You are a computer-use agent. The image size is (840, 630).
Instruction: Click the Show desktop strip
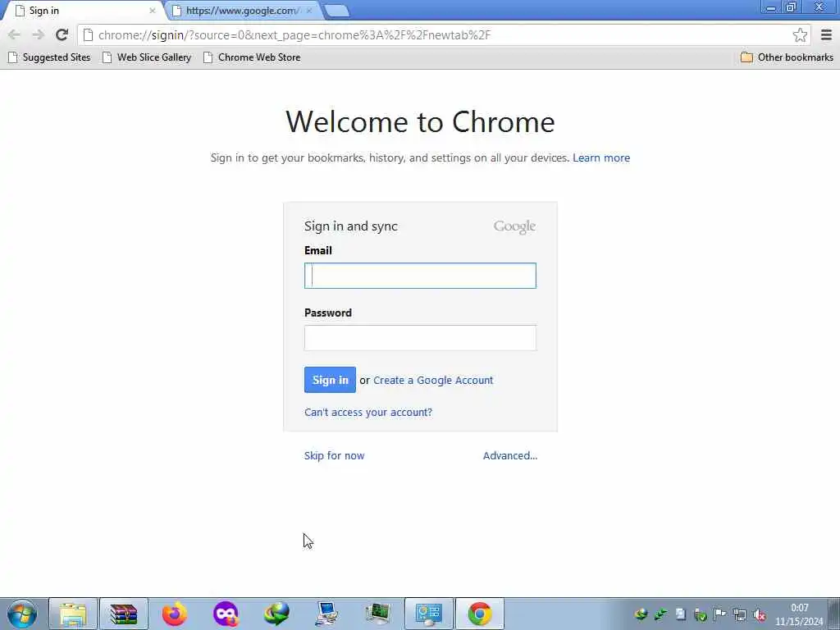point(834,614)
